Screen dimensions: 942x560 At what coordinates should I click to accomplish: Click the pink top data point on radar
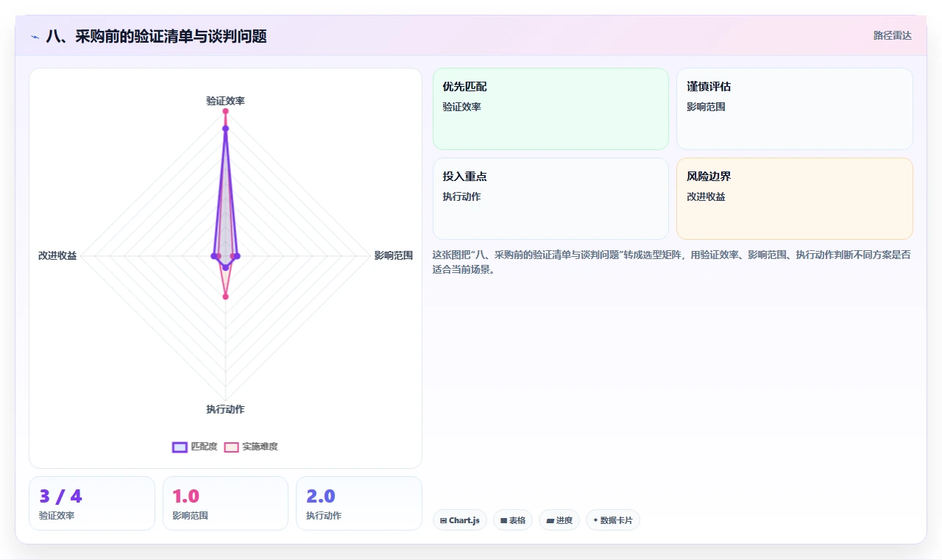tap(225, 111)
